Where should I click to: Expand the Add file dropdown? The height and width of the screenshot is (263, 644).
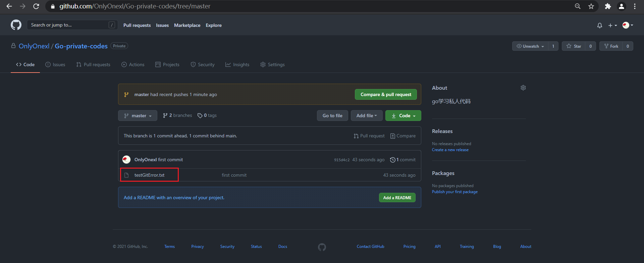coord(367,116)
